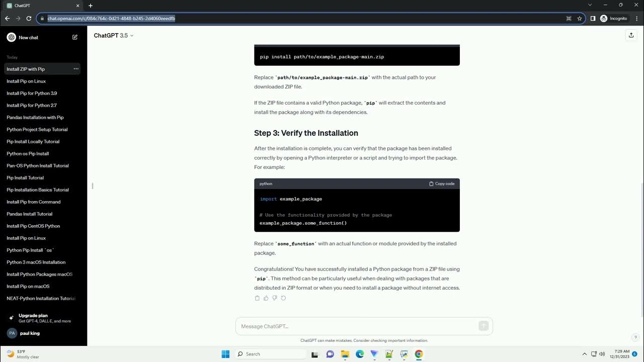This screenshot has width=644, height=362.
Task: Open the paul king account menu
Action: click(x=42, y=333)
